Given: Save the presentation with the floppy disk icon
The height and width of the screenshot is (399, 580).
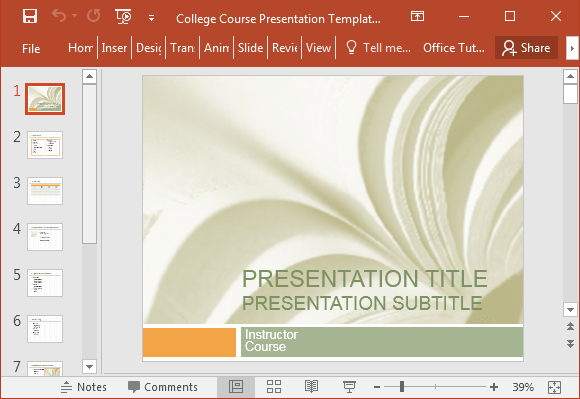Looking at the screenshot, I should click(x=30, y=17).
